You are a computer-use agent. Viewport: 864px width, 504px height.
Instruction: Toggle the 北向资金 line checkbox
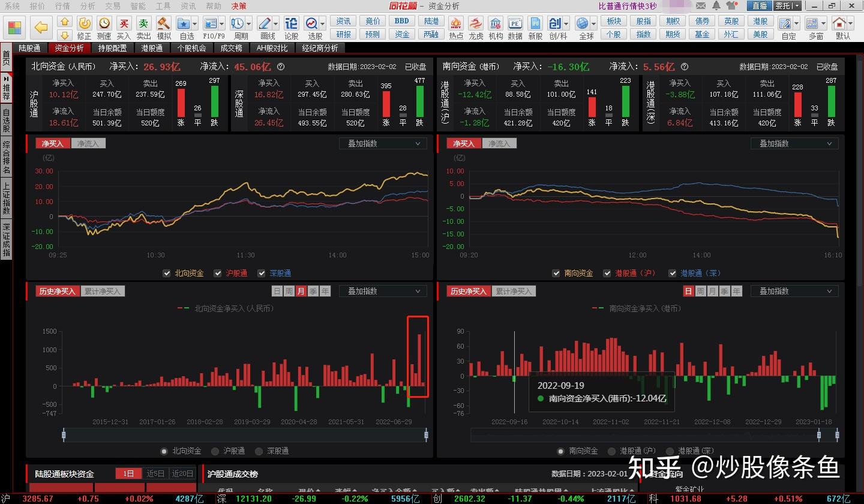(166, 273)
